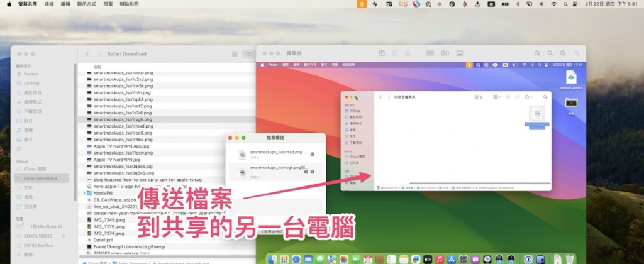Viewport: 644px width, 264px height.
Task: Select ADATA SD810 drive in the sidebar
Action: point(38,236)
